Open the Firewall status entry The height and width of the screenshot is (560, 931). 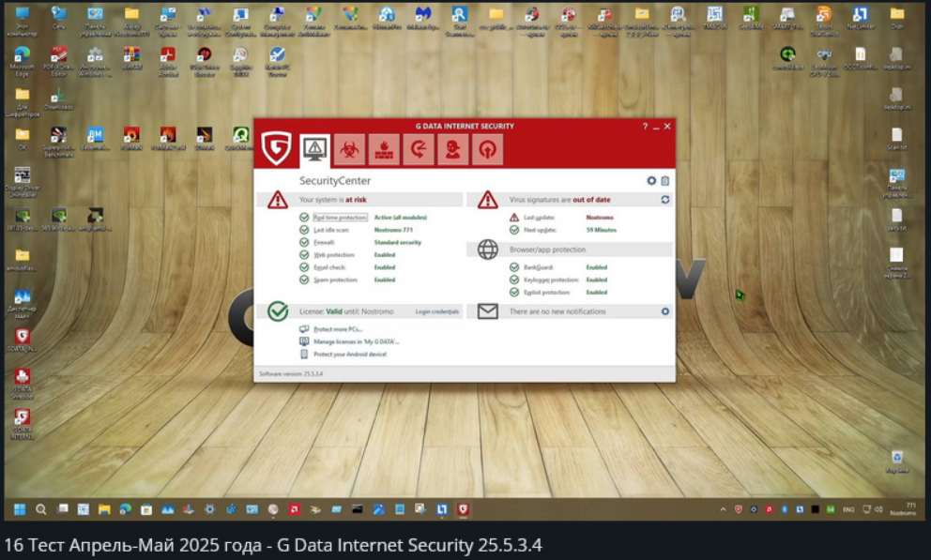click(324, 243)
